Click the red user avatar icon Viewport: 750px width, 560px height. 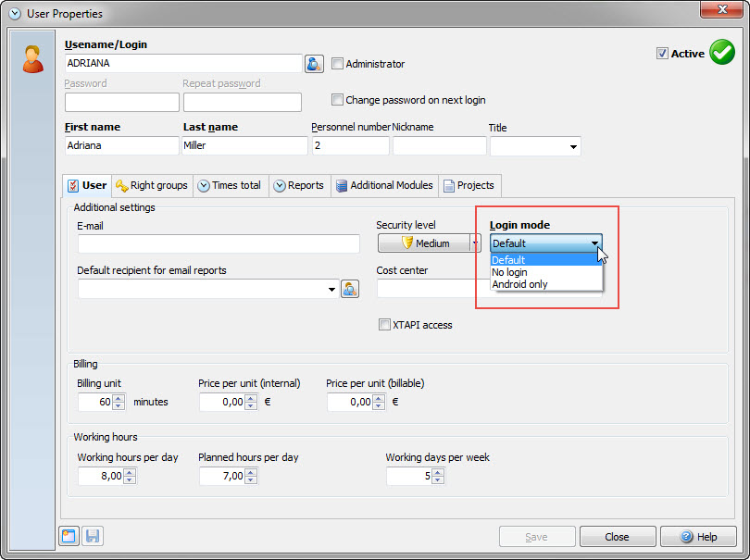point(32,60)
